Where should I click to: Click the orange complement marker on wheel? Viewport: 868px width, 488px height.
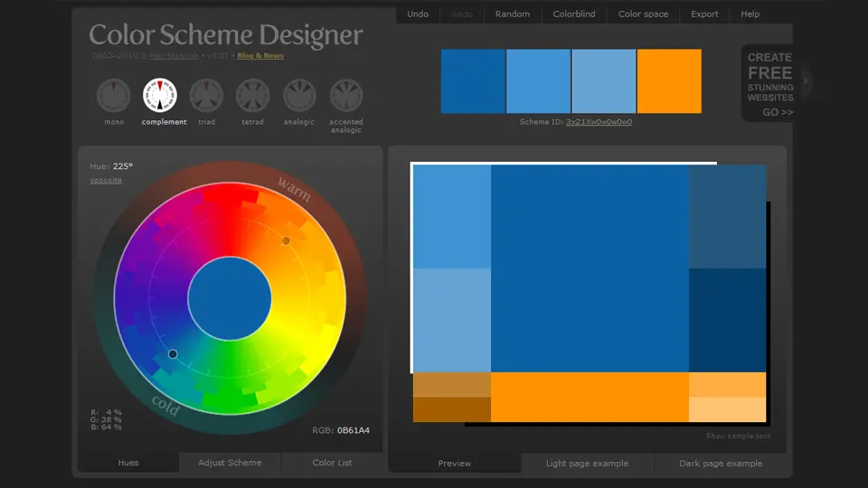pyautogui.click(x=286, y=240)
